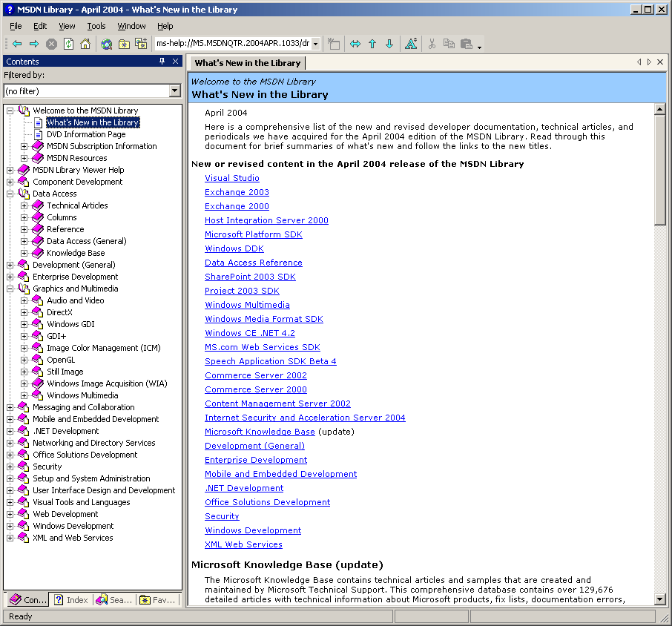The height and width of the screenshot is (626, 672).
Task: Switch to the Favorites tab
Action: (x=157, y=600)
